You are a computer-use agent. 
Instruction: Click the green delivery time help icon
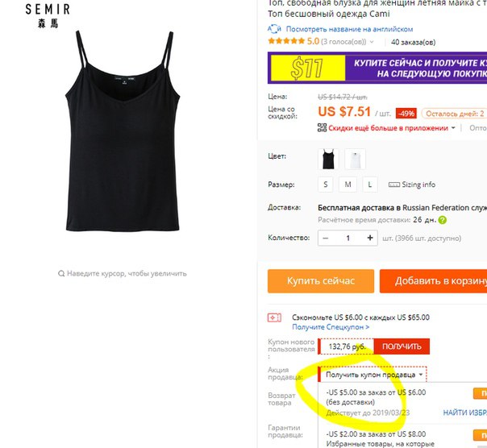click(x=443, y=220)
